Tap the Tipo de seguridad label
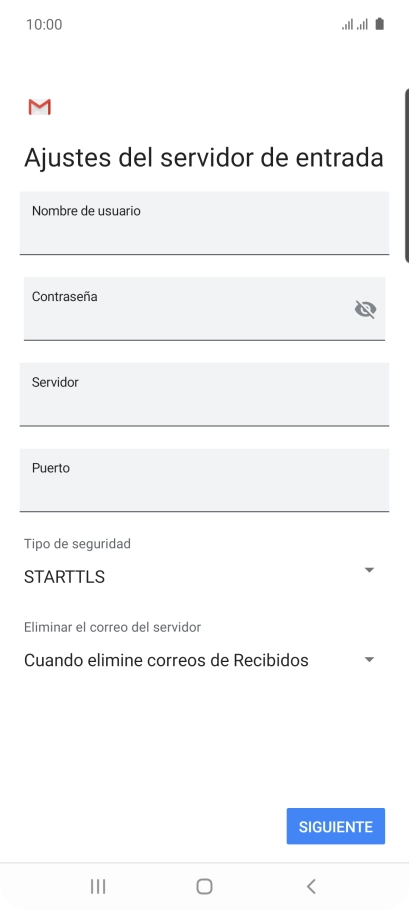This screenshot has width=409, height=910. pyautogui.click(x=77, y=544)
